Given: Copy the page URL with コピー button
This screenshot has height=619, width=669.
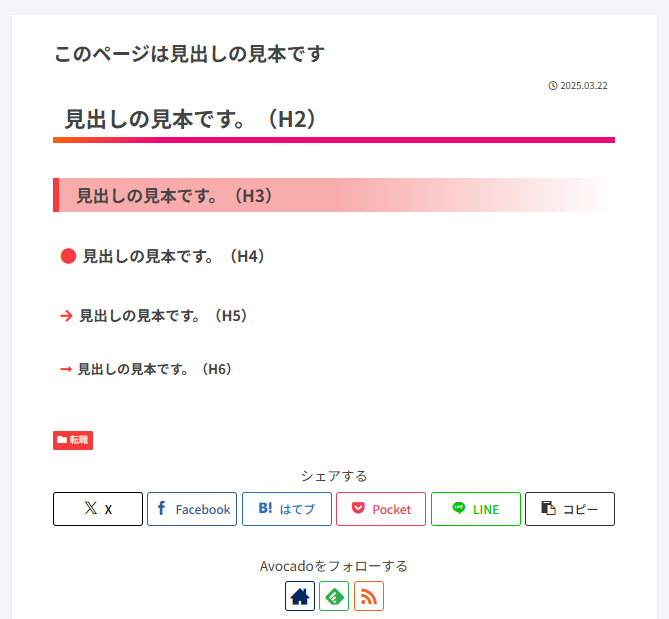Looking at the screenshot, I should 570,509.
